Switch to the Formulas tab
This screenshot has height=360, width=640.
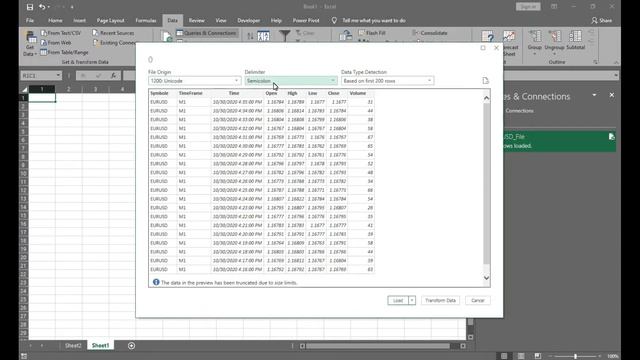[x=146, y=20]
